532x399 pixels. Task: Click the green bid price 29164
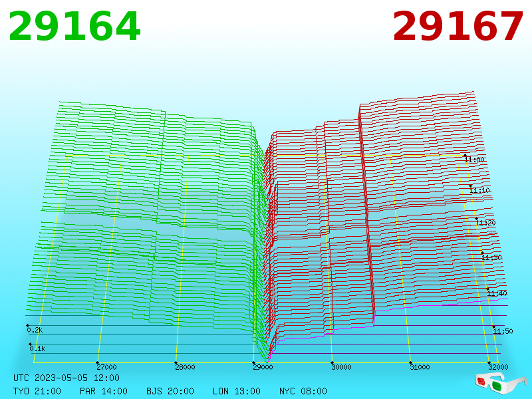(74, 26)
